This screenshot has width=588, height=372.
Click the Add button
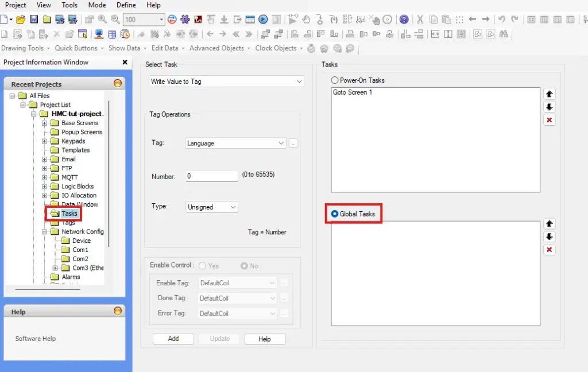click(173, 339)
